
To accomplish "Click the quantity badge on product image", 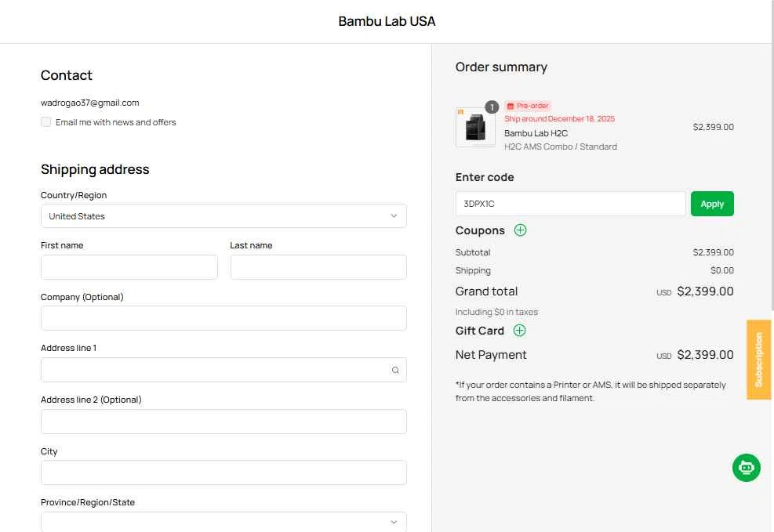I will [492, 107].
